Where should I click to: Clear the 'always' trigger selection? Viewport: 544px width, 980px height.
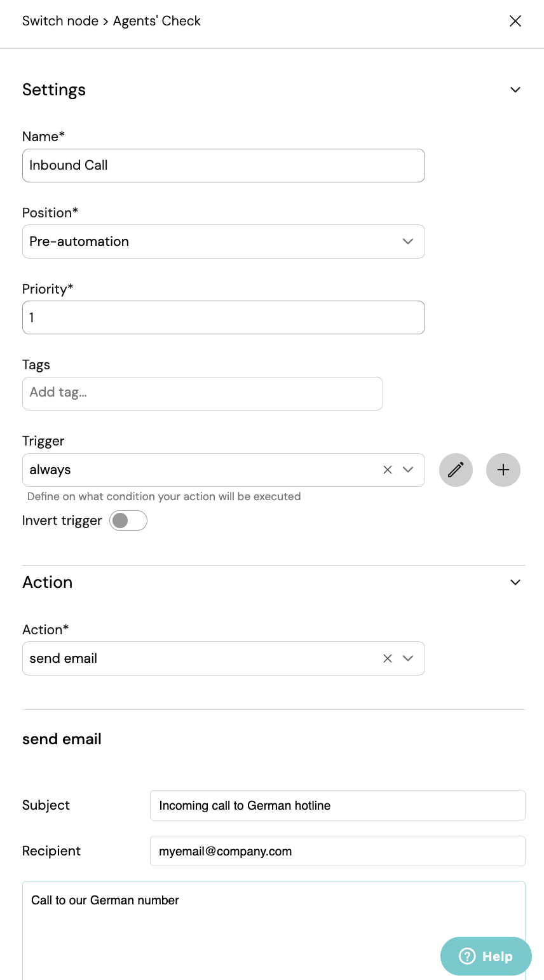point(388,470)
